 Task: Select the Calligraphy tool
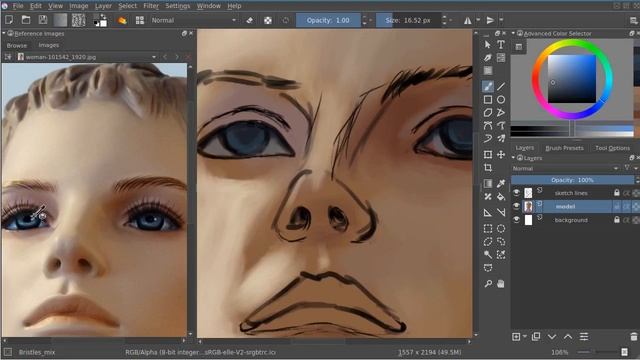click(488, 58)
